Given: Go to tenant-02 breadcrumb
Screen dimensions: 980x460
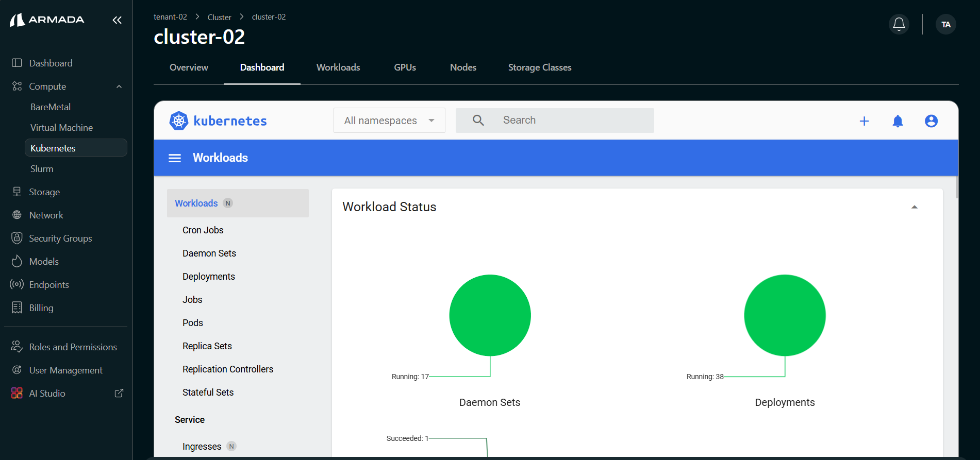Looking at the screenshot, I should [170, 17].
